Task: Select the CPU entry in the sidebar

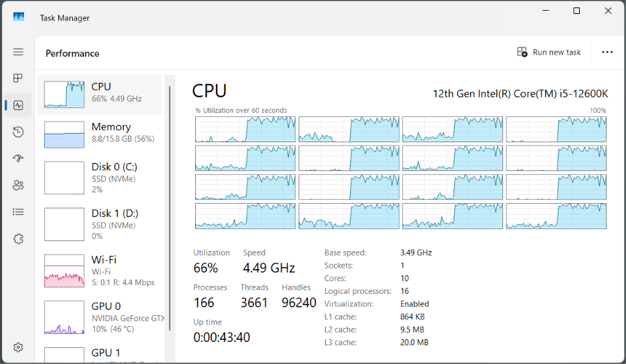Action: point(100,95)
